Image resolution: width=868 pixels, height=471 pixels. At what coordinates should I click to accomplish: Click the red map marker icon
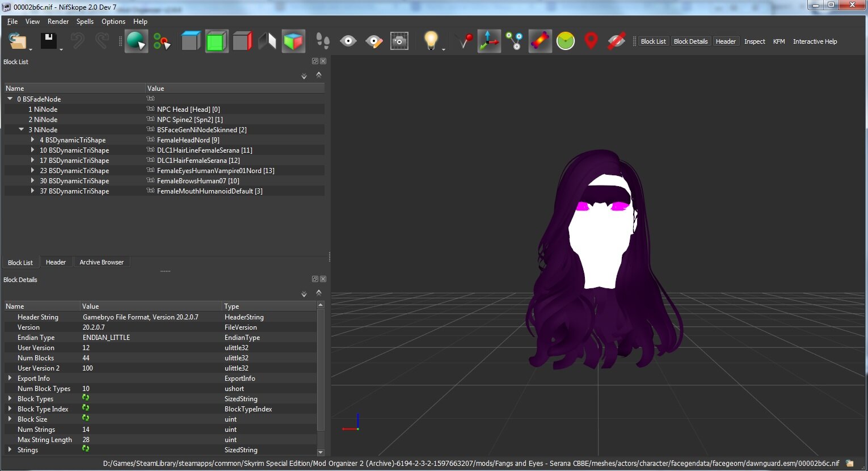(591, 41)
